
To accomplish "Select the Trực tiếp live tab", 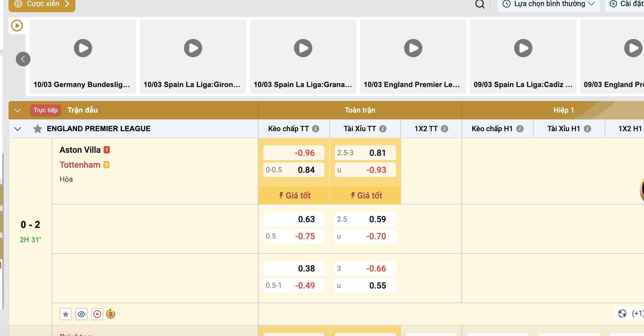I will tap(46, 110).
